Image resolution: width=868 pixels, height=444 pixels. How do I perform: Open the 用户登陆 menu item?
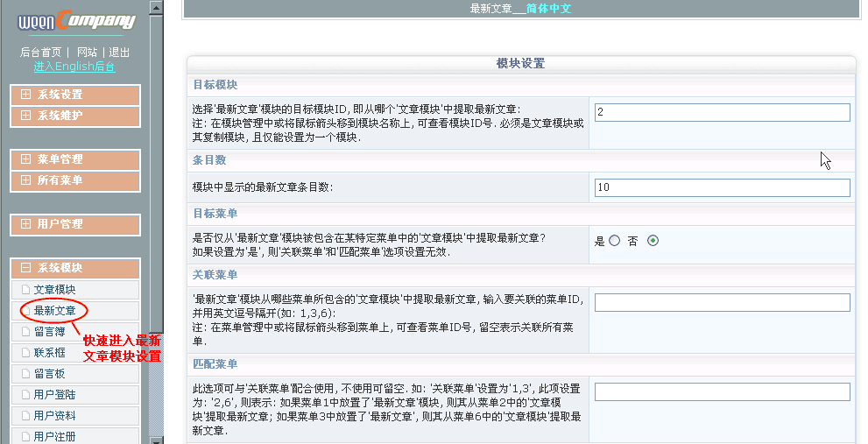[x=75, y=395]
